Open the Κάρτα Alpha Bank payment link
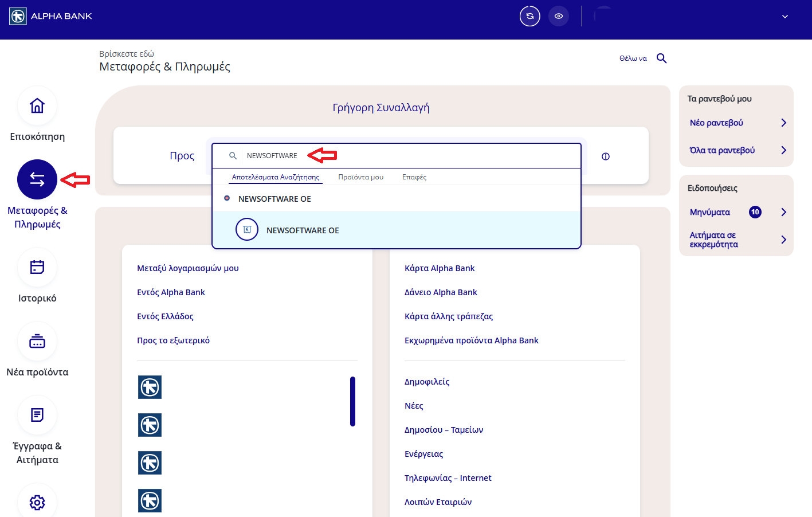The image size is (812, 517). [x=440, y=268]
